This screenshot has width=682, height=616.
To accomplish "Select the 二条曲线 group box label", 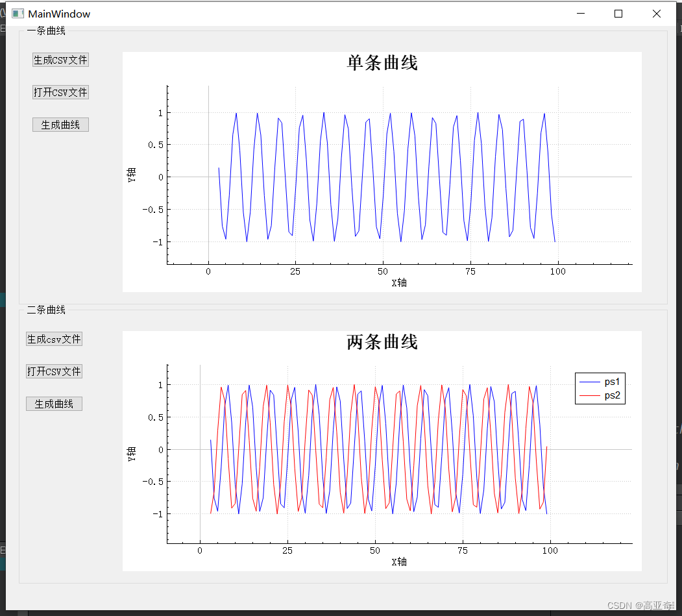I will point(45,310).
